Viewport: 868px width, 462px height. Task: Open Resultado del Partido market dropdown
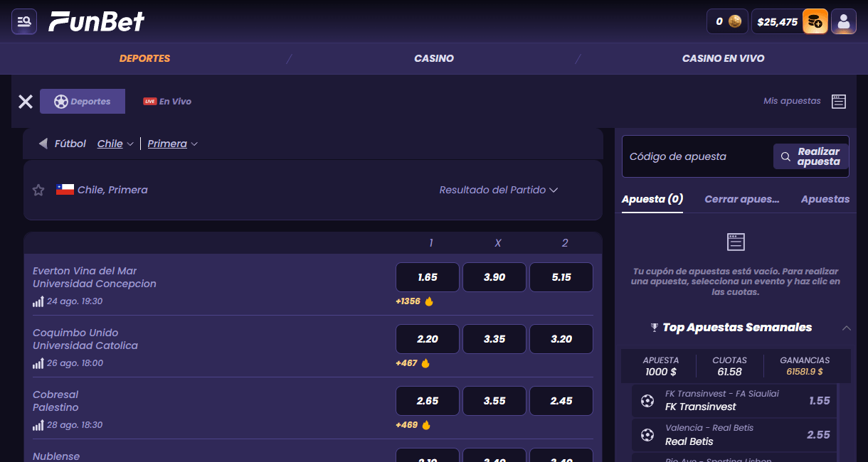pos(498,190)
